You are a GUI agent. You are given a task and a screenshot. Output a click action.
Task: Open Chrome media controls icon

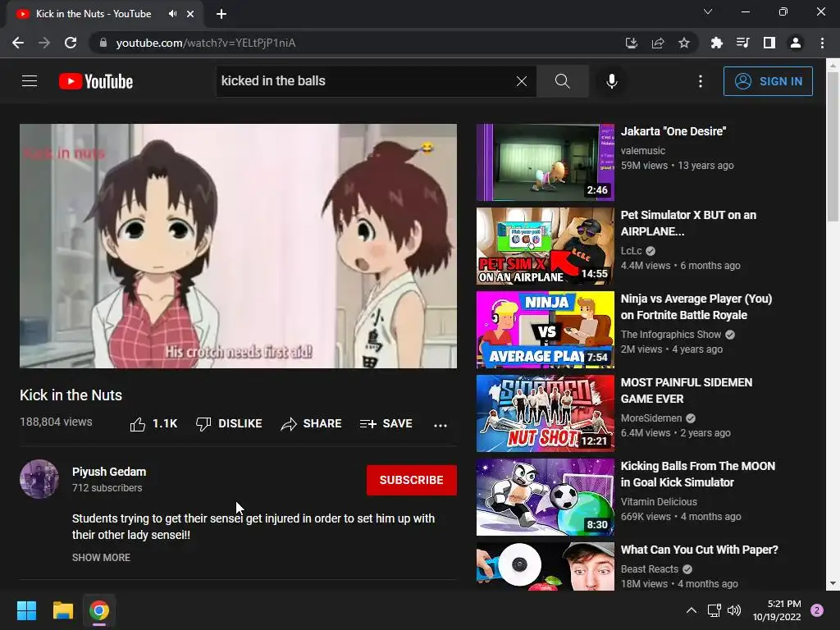tap(743, 43)
